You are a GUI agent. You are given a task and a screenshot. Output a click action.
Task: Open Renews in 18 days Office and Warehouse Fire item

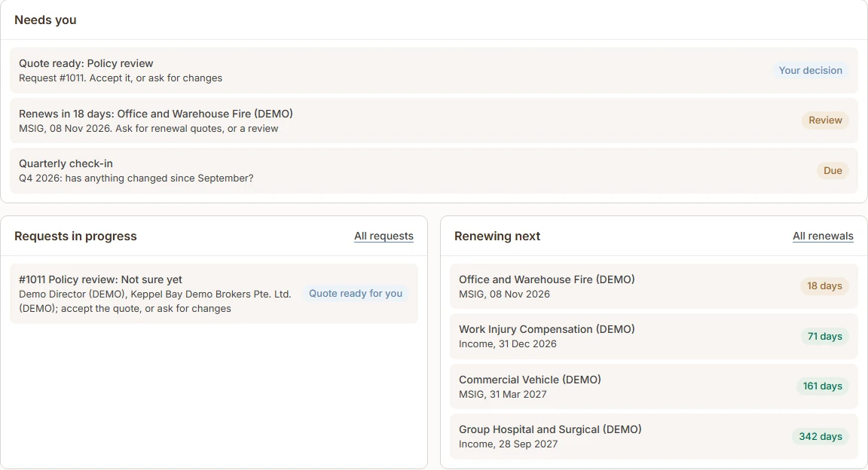coord(433,121)
